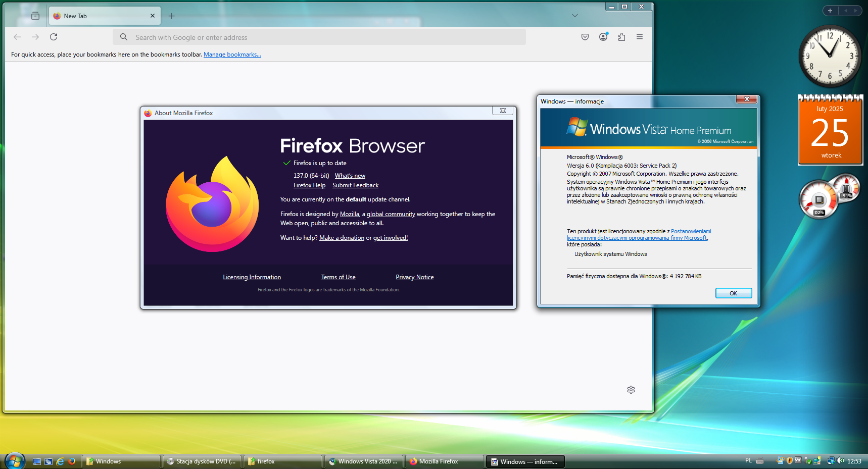Switch to the firefox folder taskbar button
Viewport: 868px width, 469px height.
283,461
